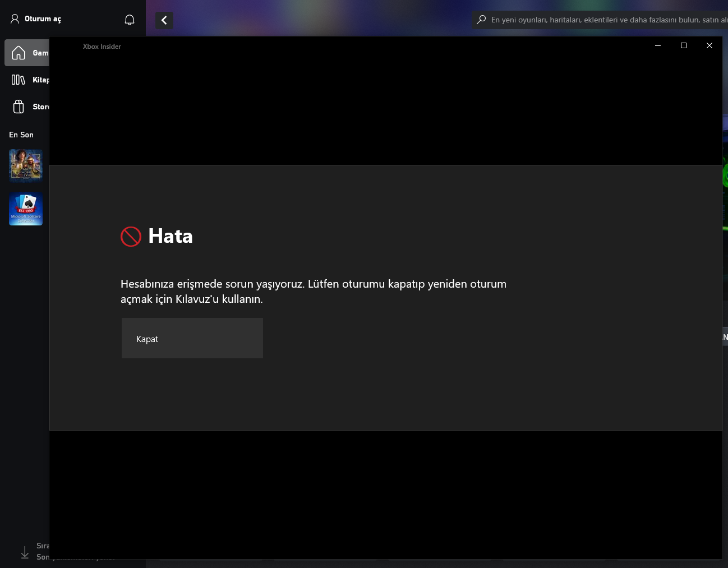Click the Xbox Insider window title
Viewport: 728px width, 568px height.
tap(102, 47)
